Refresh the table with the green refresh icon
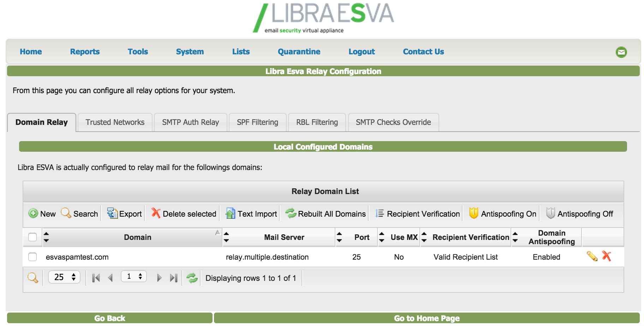Viewport: 644px width, 326px height. [192, 278]
